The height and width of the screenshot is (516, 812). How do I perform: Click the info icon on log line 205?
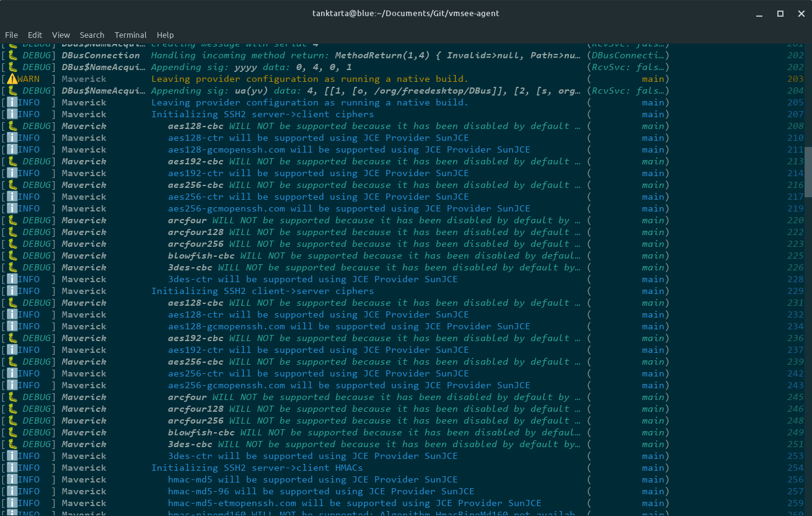coord(12,102)
